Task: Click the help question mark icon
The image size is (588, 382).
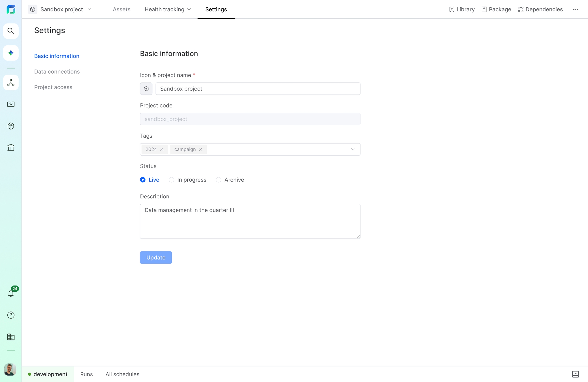Action: (11, 315)
